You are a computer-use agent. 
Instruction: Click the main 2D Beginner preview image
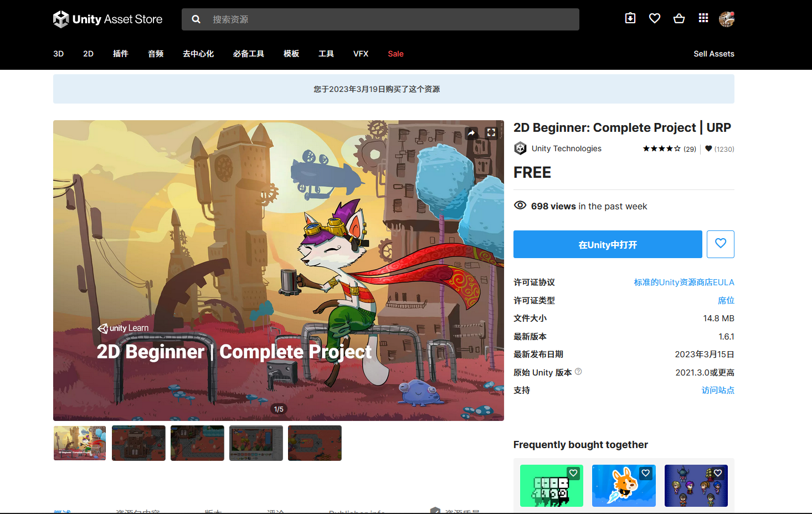(x=279, y=270)
